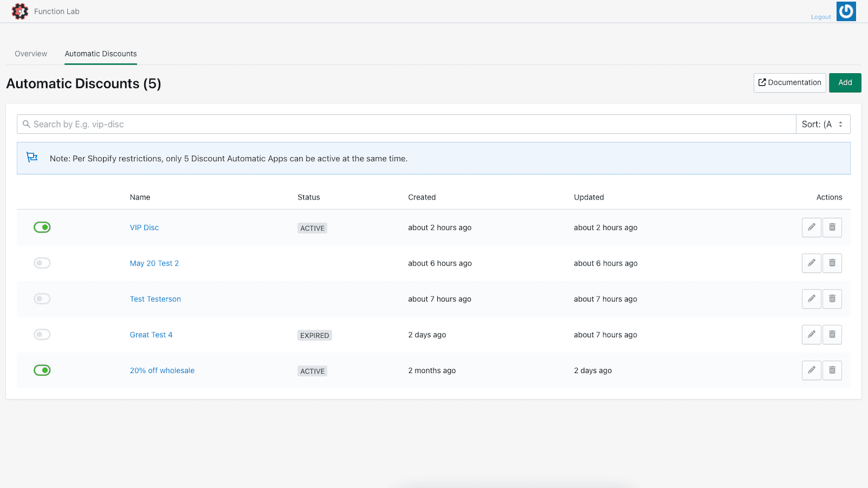The image size is (868, 488).
Task: Delete the 20% off wholesale discount
Action: coord(832,371)
